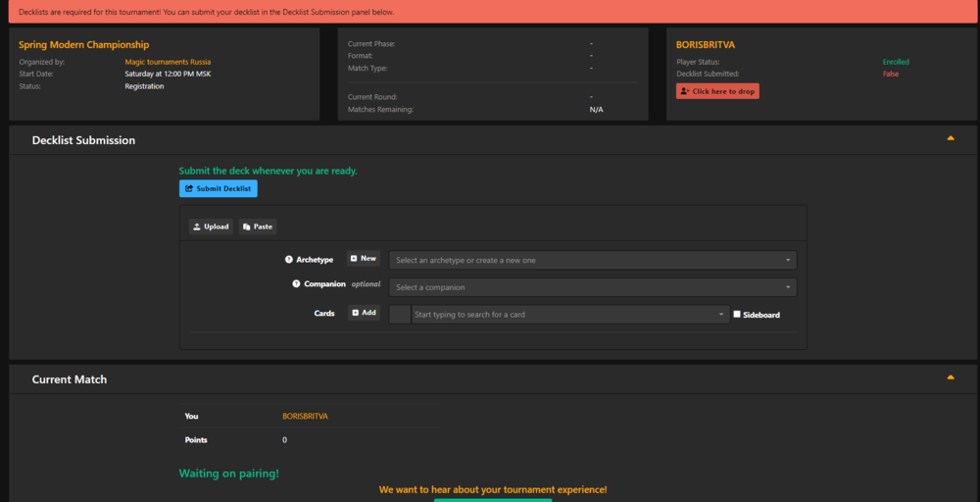Click the Paste decklist button
980x502 pixels.
[x=257, y=226]
